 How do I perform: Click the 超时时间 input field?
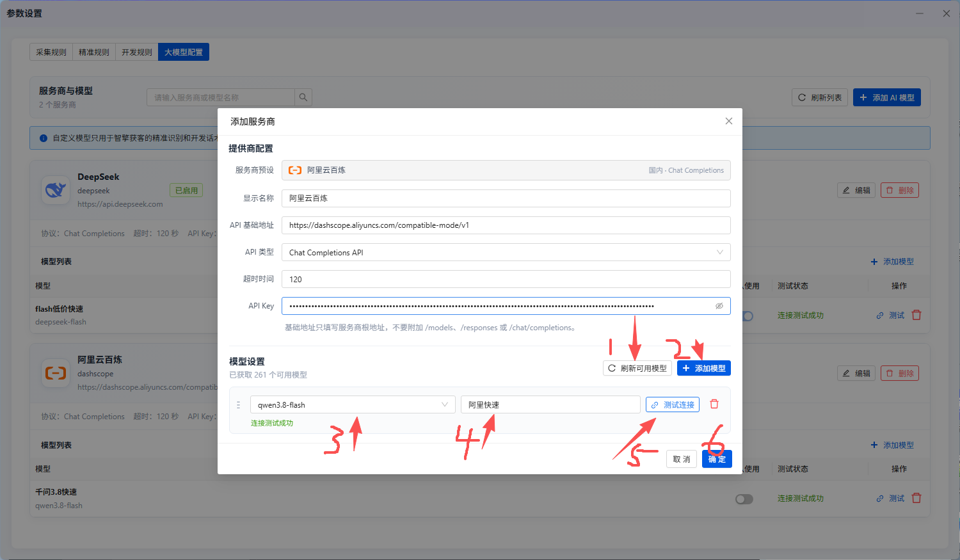tap(506, 279)
